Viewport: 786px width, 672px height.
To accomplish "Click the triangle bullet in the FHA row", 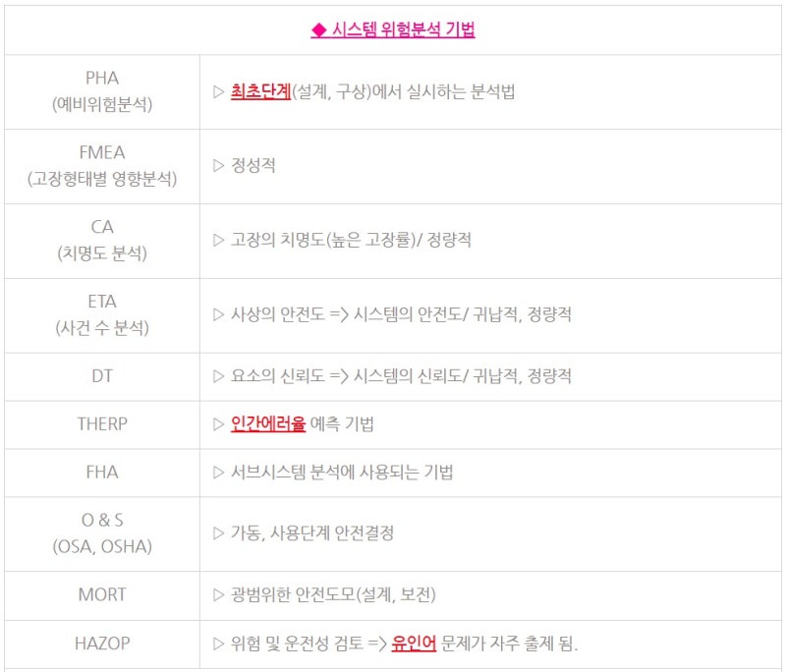I will 218,473.
